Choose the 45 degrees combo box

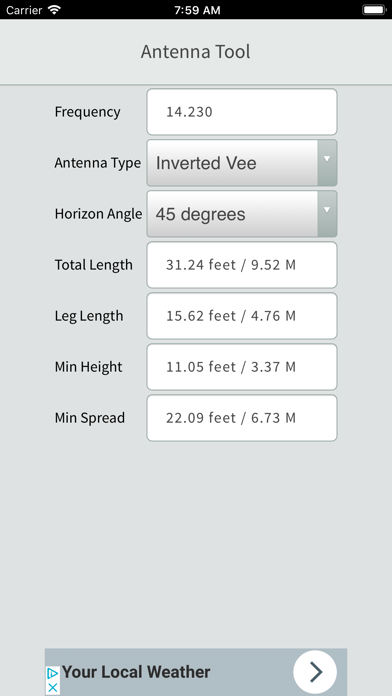click(242, 214)
